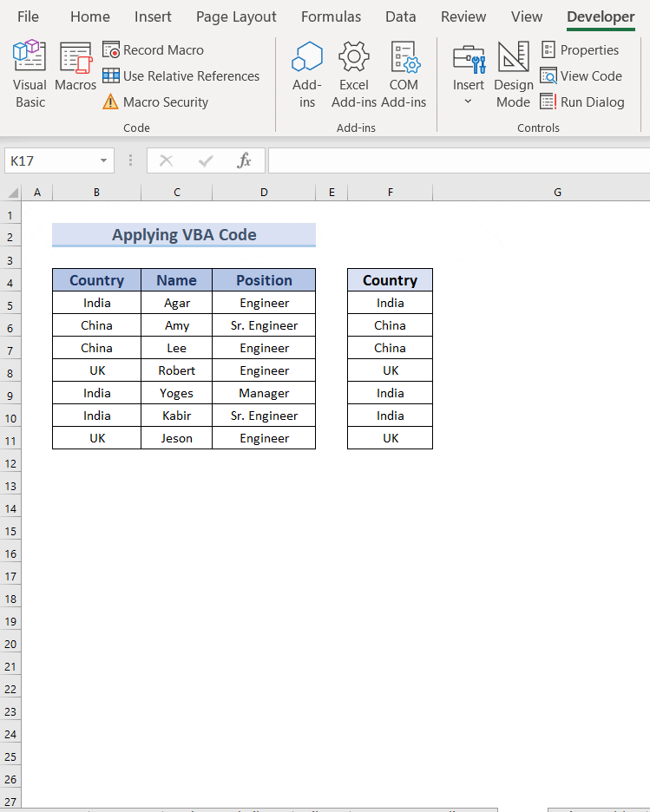Click the Cancel formula X icon
The width and height of the screenshot is (650, 812).
click(x=166, y=161)
